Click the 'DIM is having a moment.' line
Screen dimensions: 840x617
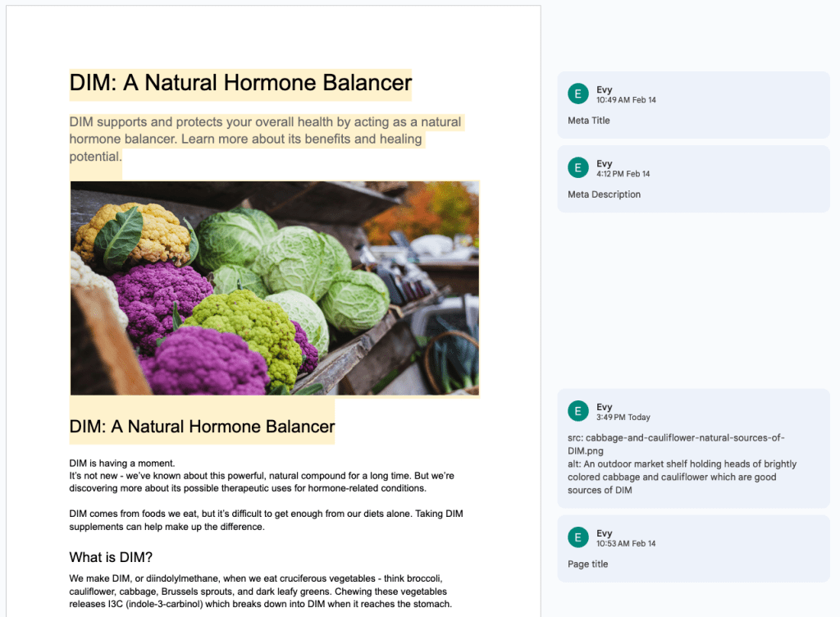click(x=122, y=464)
